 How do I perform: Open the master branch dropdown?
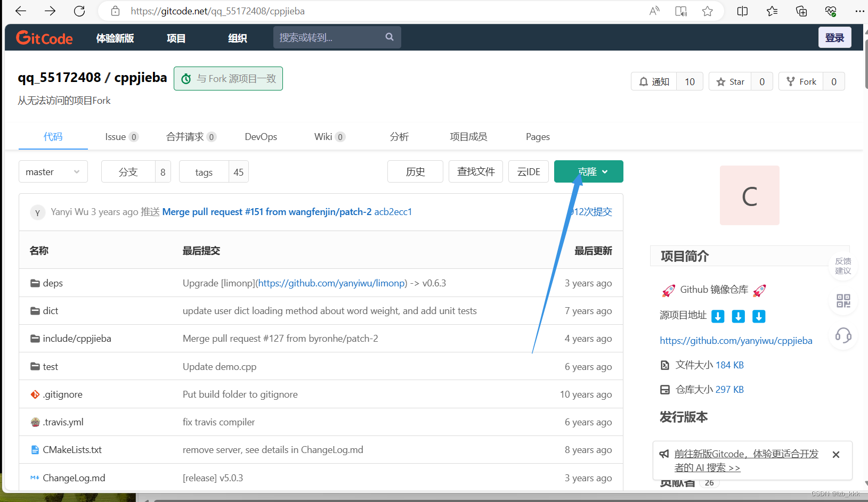[53, 172]
